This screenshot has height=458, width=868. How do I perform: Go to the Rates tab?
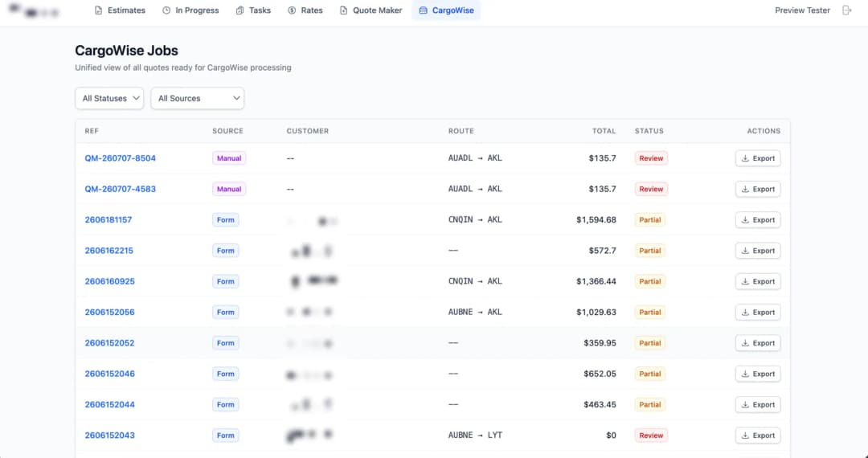[305, 10]
